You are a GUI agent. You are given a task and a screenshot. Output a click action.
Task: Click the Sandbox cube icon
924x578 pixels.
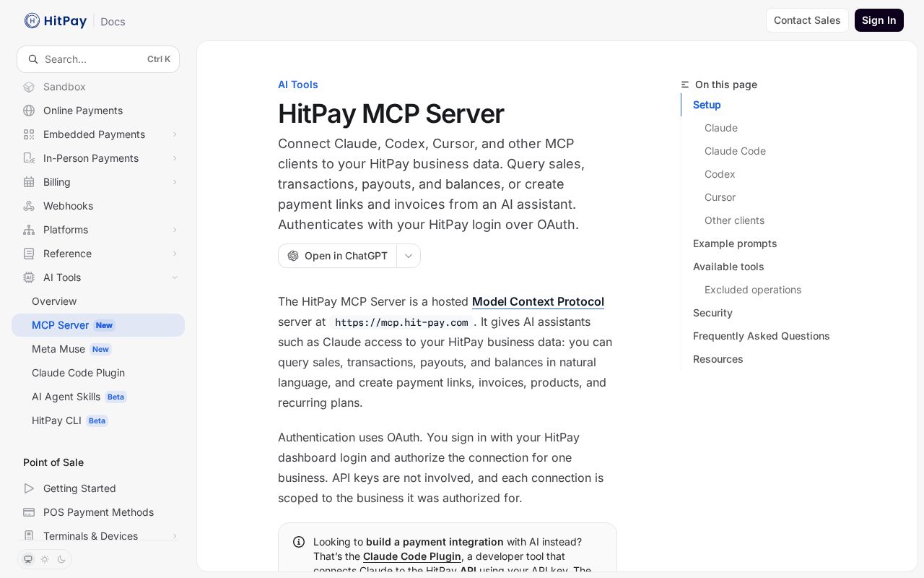tap(29, 87)
